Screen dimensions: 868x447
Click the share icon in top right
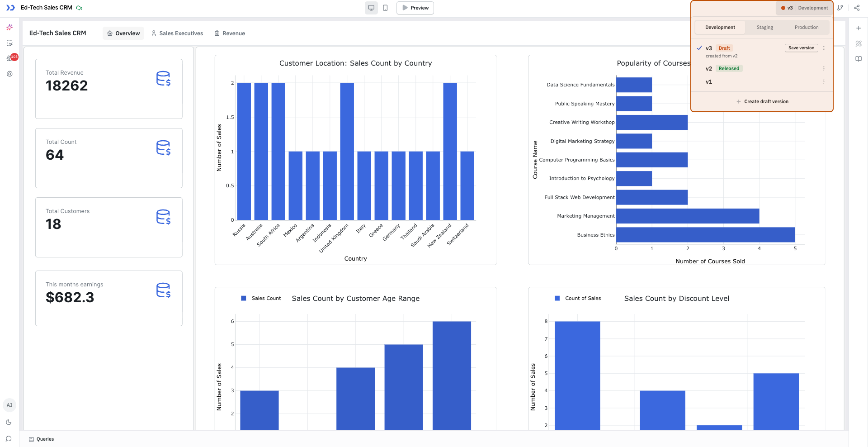click(857, 8)
